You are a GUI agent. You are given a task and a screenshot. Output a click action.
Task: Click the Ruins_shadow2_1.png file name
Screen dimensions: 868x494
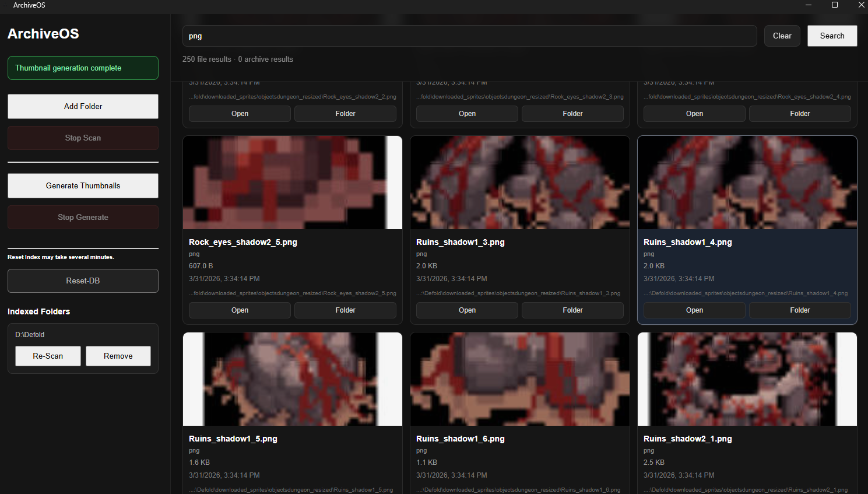688,439
